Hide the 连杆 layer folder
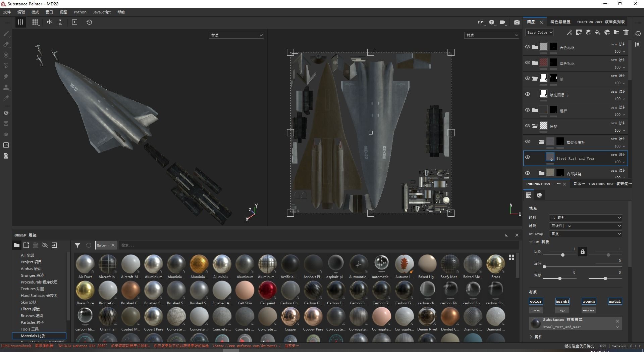The width and height of the screenshot is (644, 352). (x=528, y=110)
